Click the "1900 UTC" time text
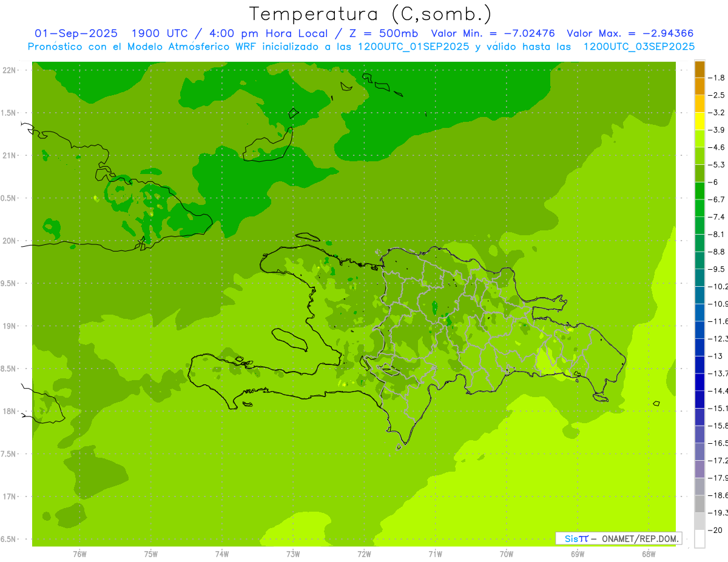Image resolution: width=728 pixels, height=562 pixels. 163,33
